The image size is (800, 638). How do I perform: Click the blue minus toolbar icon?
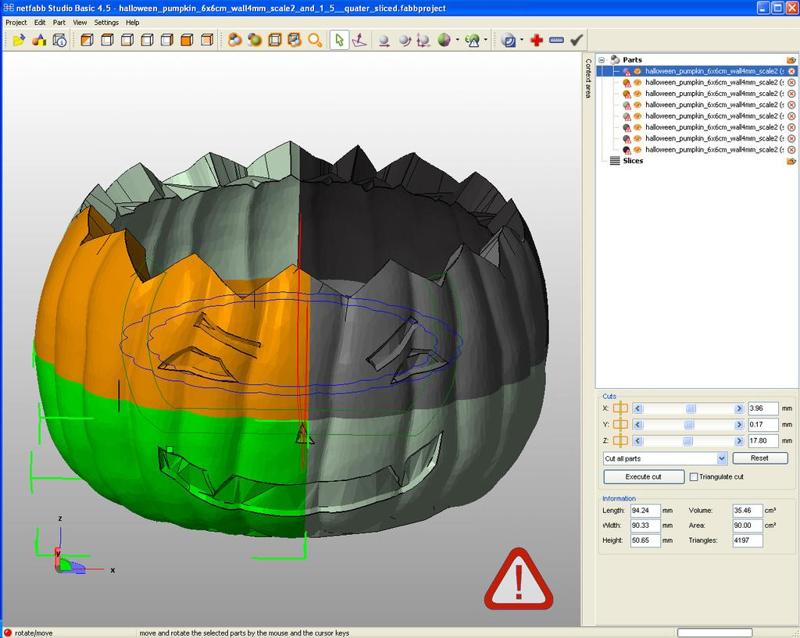pos(556,41)
